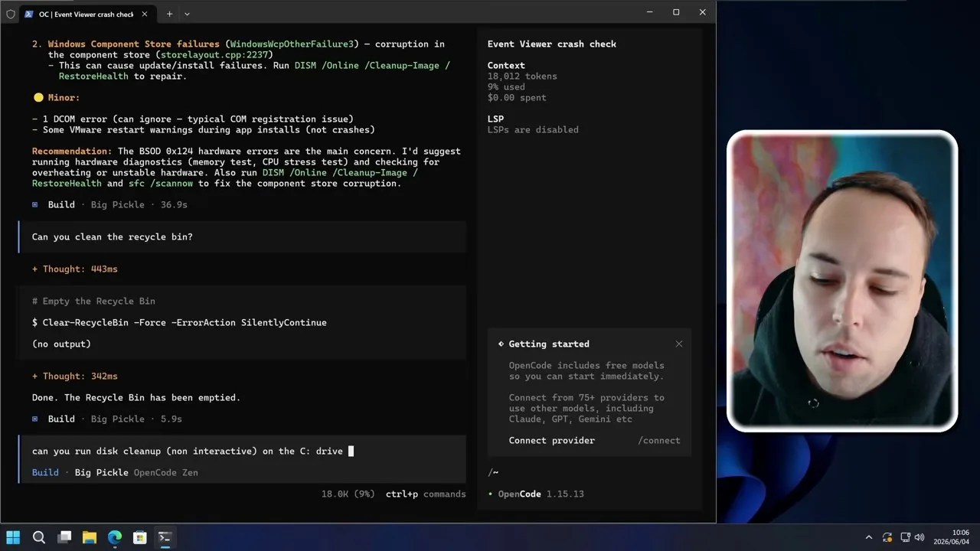Click the 'Windows Component Store failures' heading
This screenshot has width=980, height=551.
point(134,44)
